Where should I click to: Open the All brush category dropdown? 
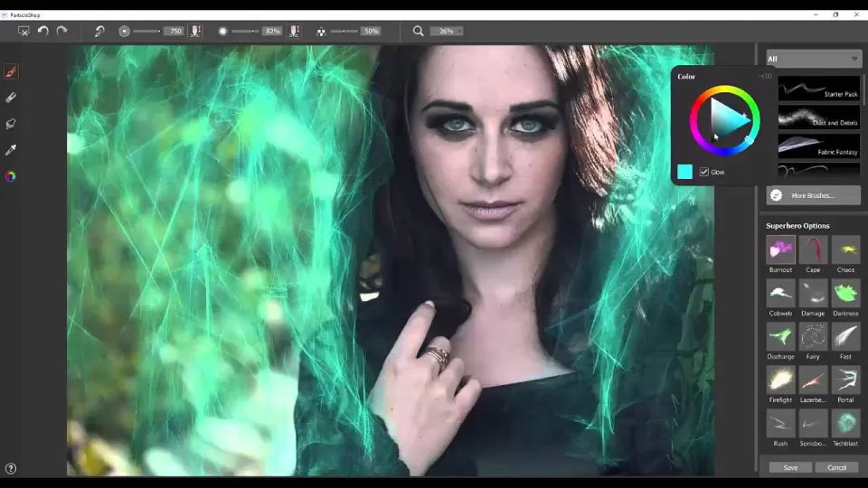coord(813,59)
